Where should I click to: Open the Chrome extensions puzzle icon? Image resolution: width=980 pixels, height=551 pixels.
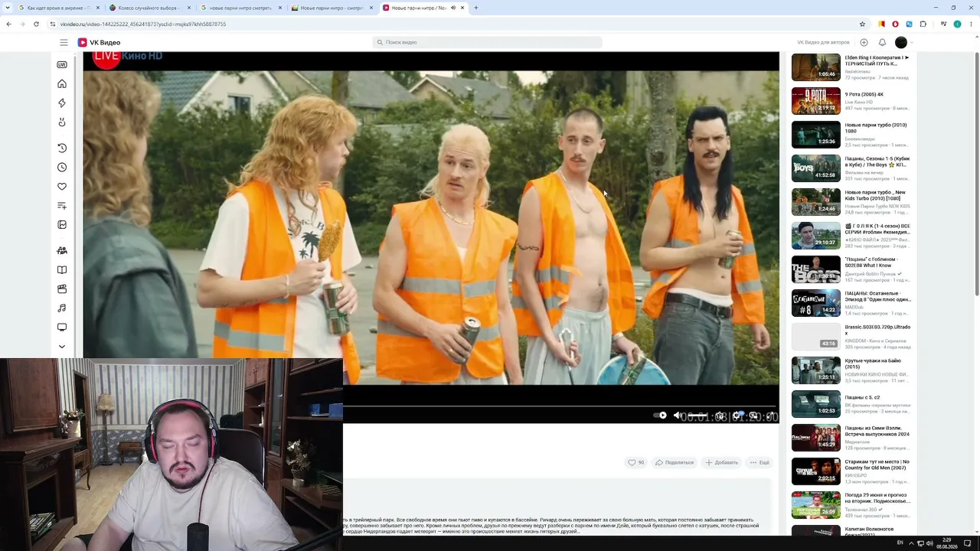coord(923,24)
